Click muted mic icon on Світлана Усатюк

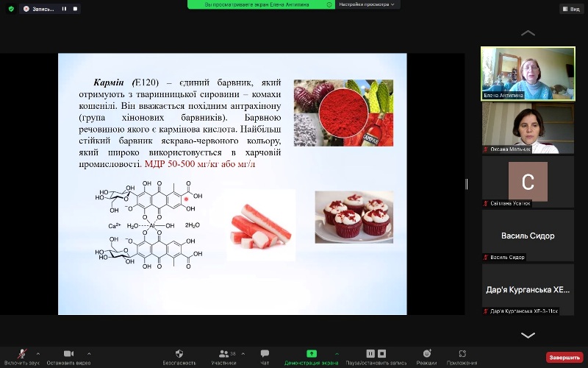pyautogui.click(x=487, y=203)
